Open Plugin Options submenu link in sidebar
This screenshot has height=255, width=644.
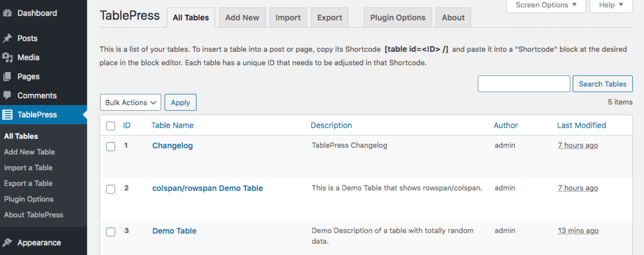pos(29,199)
